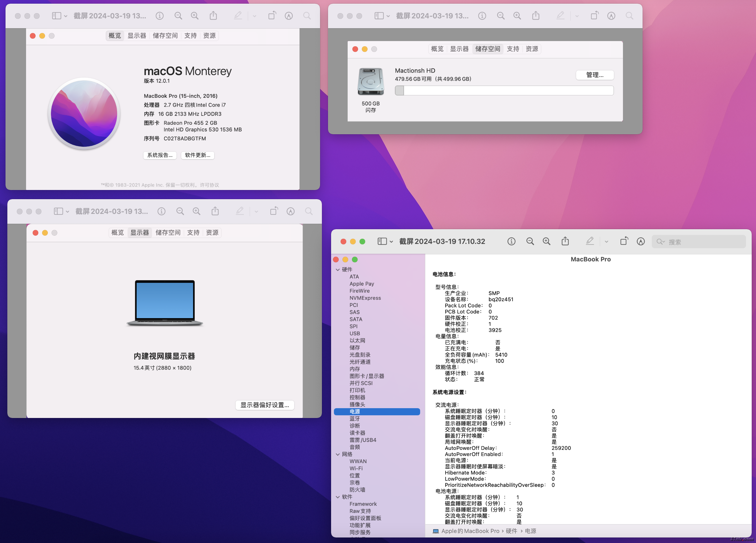Select 储存 in the hardware sidebar
Screen dimensions: 756x543
coord(354,348)
